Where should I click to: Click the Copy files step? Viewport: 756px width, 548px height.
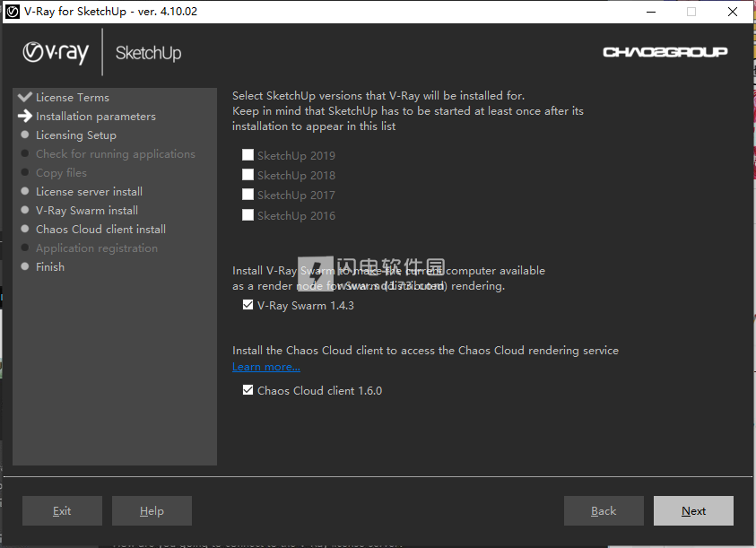click(x=61, y=173)
